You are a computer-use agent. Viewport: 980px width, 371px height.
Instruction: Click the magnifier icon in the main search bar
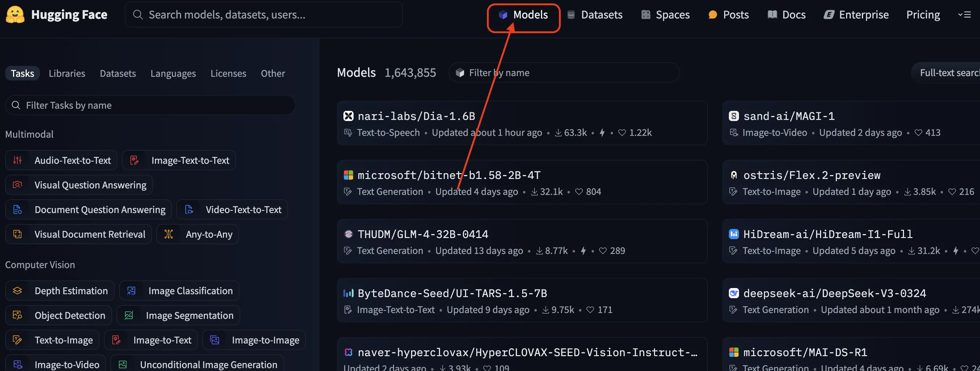tap(138, 14)
